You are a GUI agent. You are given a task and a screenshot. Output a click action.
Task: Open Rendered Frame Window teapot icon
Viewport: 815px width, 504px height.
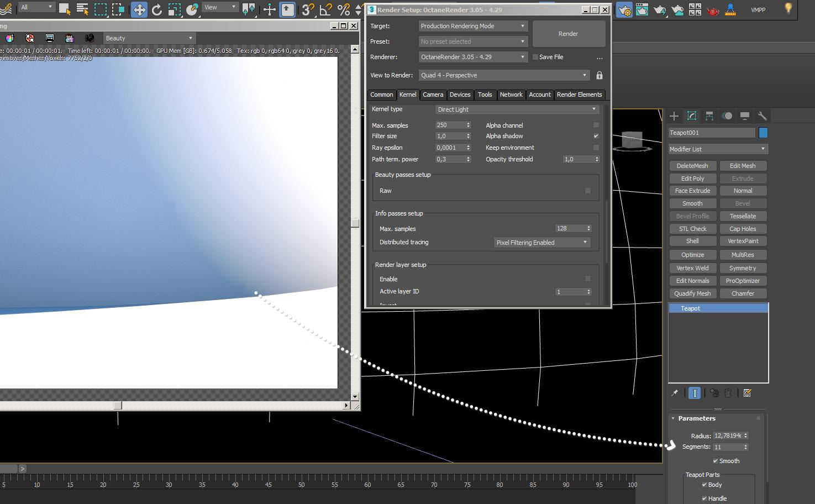click(x=642, y=9)
